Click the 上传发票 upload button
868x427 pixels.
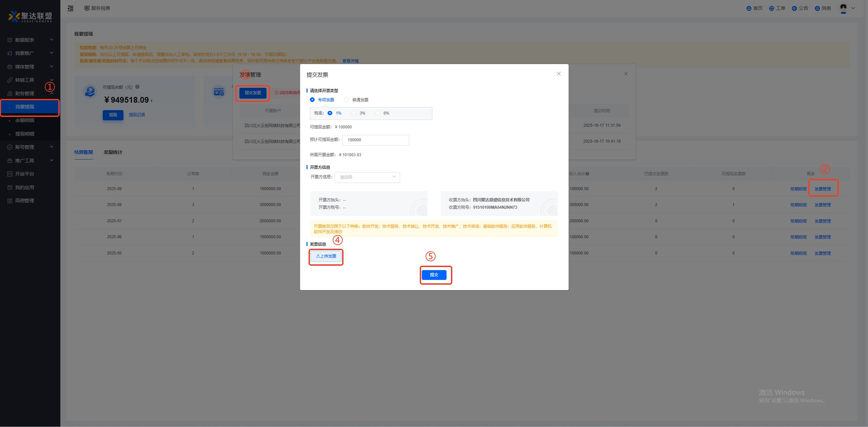326,256
